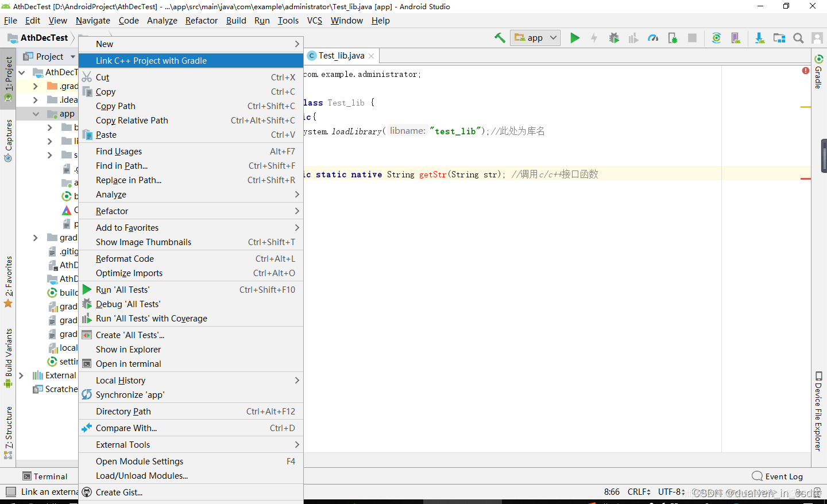Select Synchronize 'app' entry
This screenshot has width=827, height=504.
(x=191, y=395)
